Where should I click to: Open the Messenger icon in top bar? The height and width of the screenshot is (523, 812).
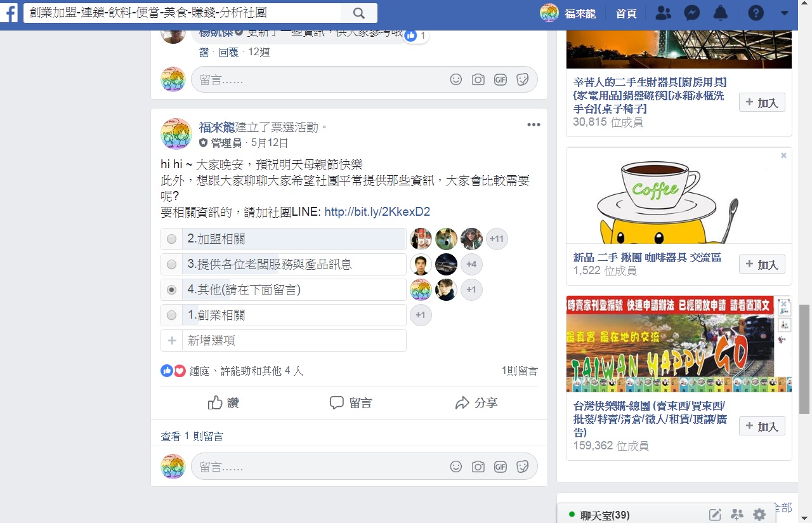coord(692,13)
